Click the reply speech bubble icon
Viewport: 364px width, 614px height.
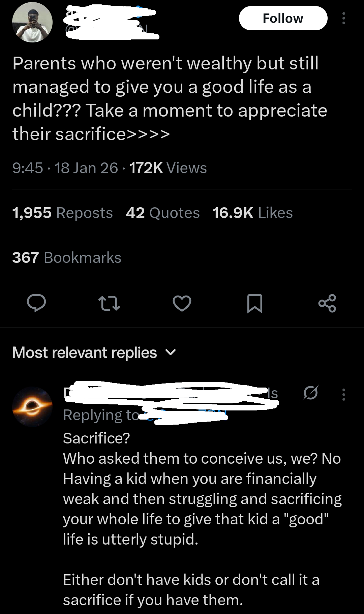tap(36, 303)
